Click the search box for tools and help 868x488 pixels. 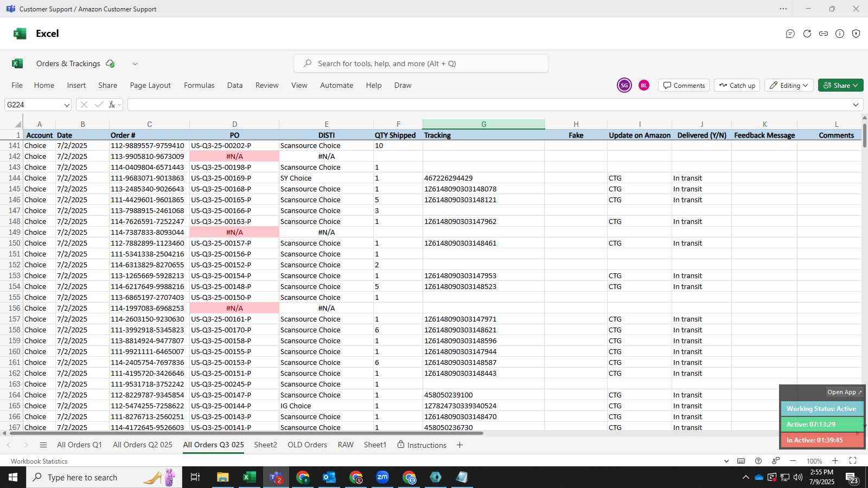pos(421,63)
